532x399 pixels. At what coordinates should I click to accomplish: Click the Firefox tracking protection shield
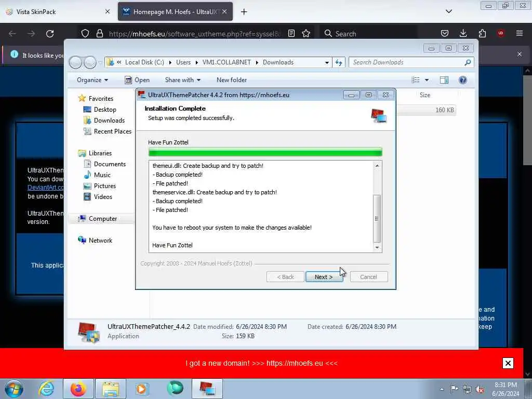tap(85, 34)
